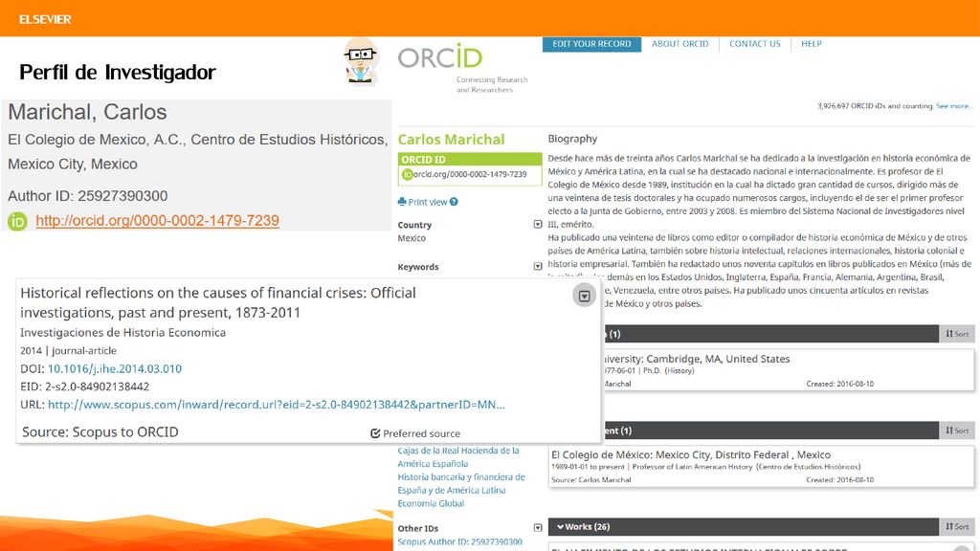Sort the Education section
This screenshot has height=551, width=980.
point(957,334)
